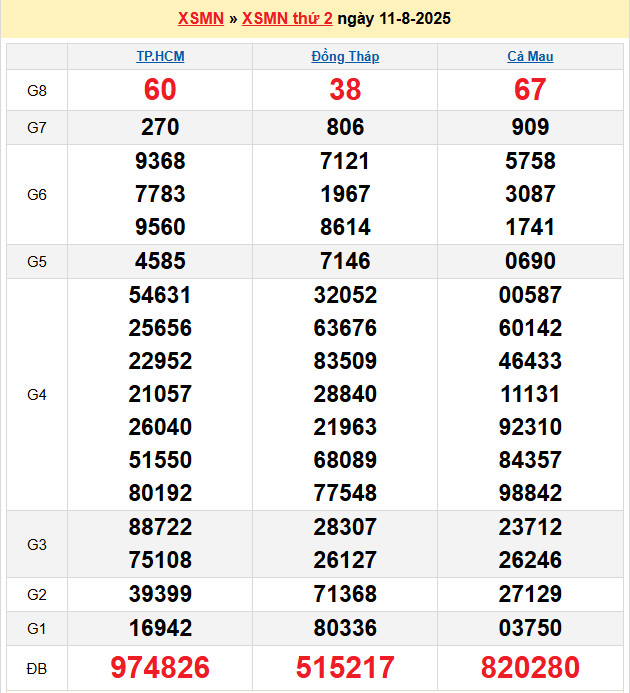Click the TP.HCM column header link

[160, 57]
